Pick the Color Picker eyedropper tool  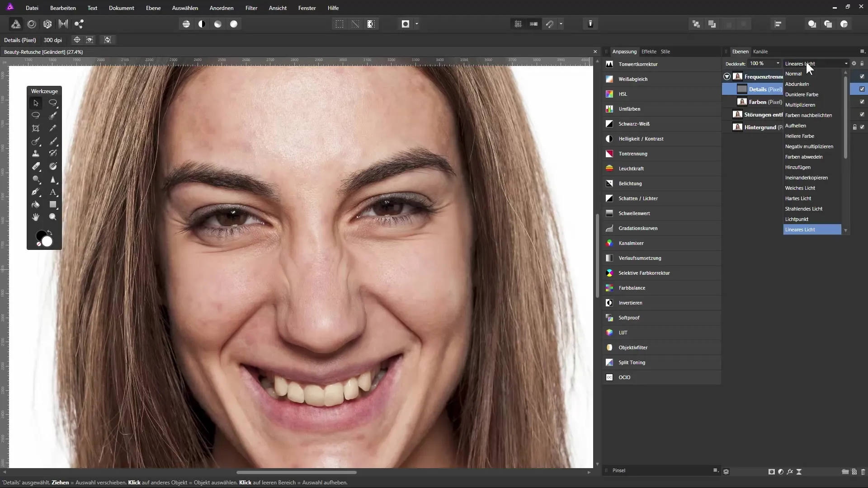point(53,128)
